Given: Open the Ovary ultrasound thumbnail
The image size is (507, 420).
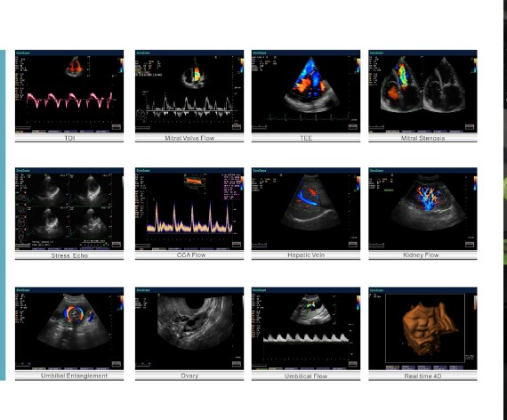Looking at the screenshot, I should (189, 328).
